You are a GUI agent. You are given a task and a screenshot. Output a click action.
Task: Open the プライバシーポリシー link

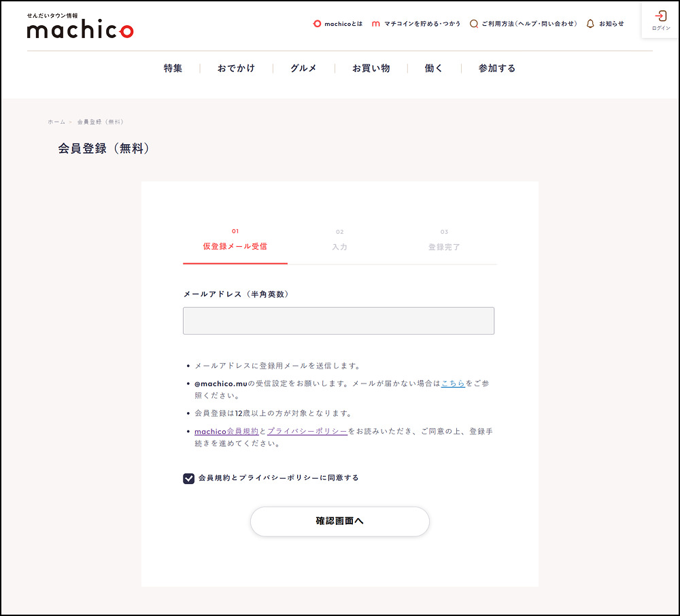pos(307,431)
